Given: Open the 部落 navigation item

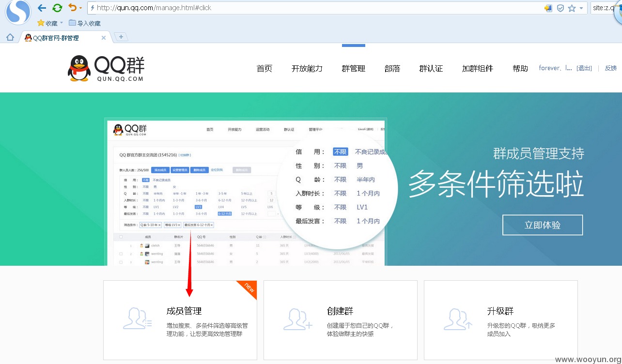Looking at the screenshot, I should click(392, 69).
